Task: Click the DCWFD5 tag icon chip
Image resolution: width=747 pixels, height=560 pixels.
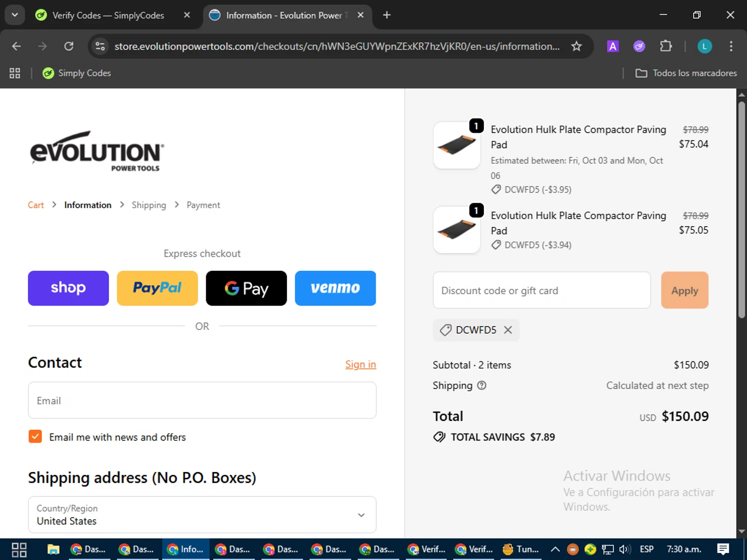Action: pyautogui.click(x=446, y=330)
